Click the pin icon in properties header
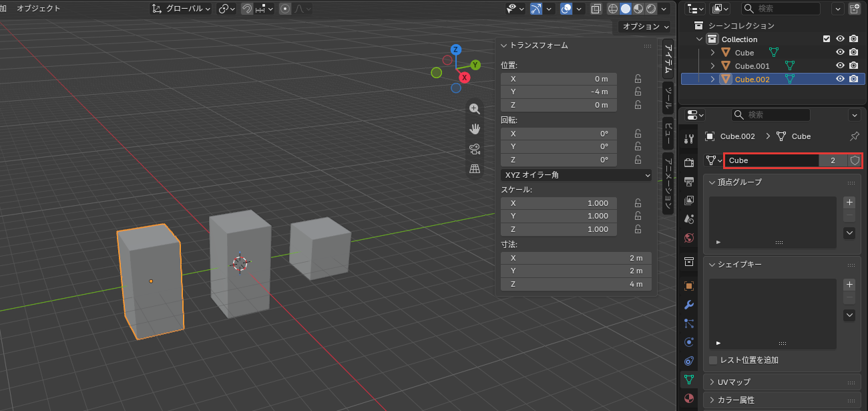Viewport: 868px width, 411px height. [x=854, y=136]
